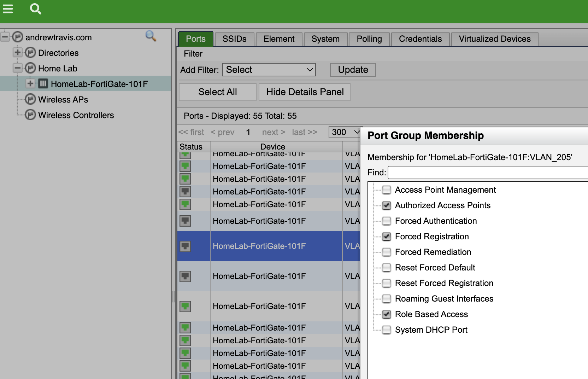Sort by the Device column header

pyautogui.click(x=276, y=147)
